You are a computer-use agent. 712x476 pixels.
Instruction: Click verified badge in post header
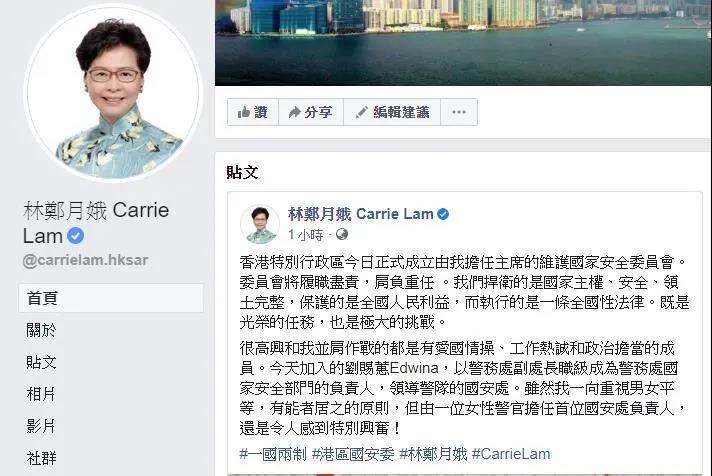(x=443, y=214)
